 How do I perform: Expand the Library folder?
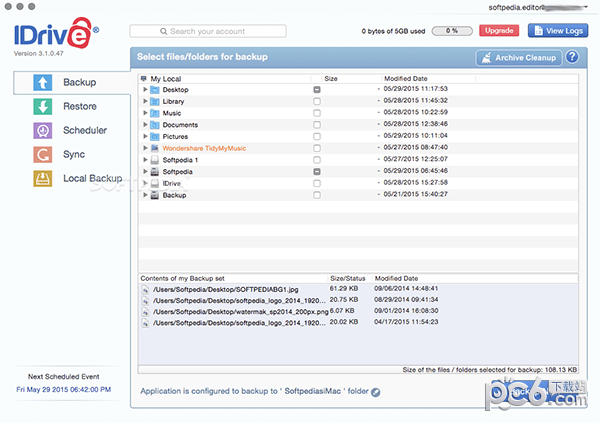pos(145,101)
